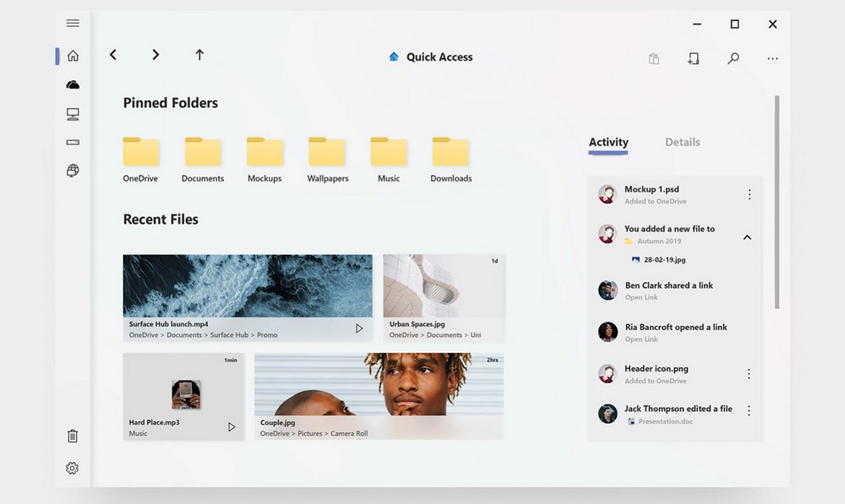845x504 pixels.
Task: Open the Documents pinned folder
Action: coord(203,160)
